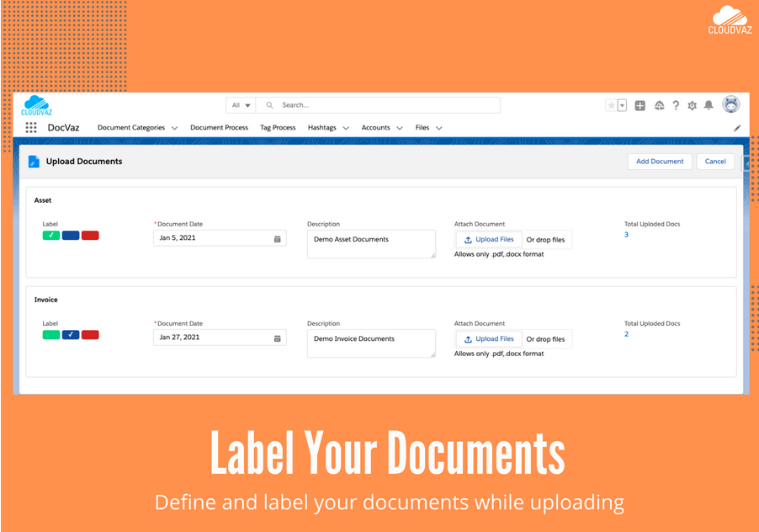Open the Setup gear icon
759x532 pixels.
pos(693,105)
